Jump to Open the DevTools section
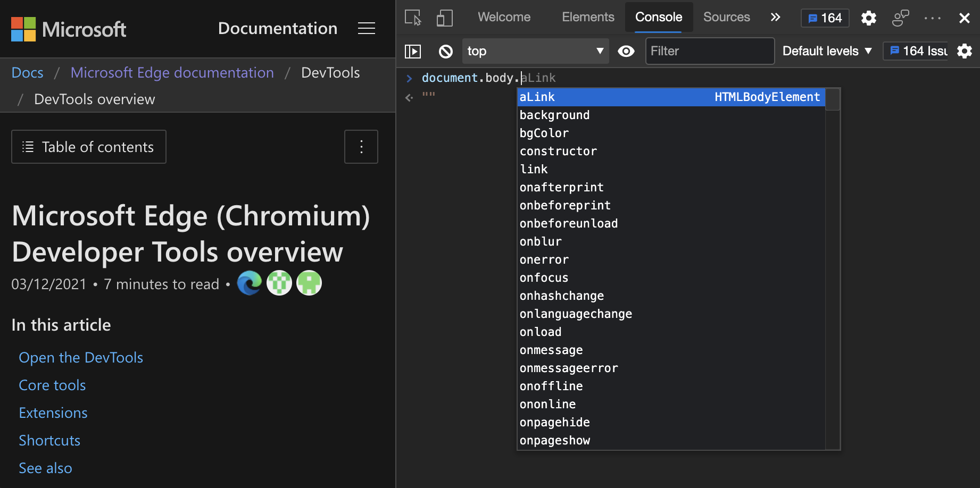The image size is (980, 488). click(x=81, y=358)
